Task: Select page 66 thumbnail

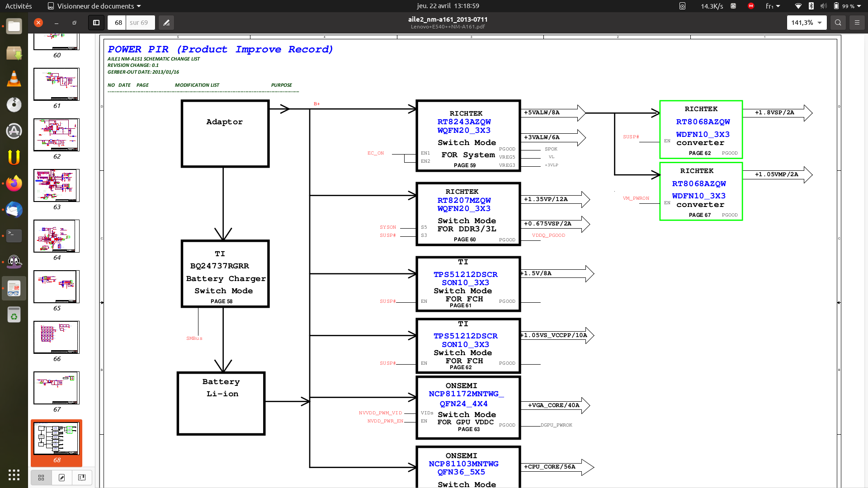Action: [x=57, y=337]
